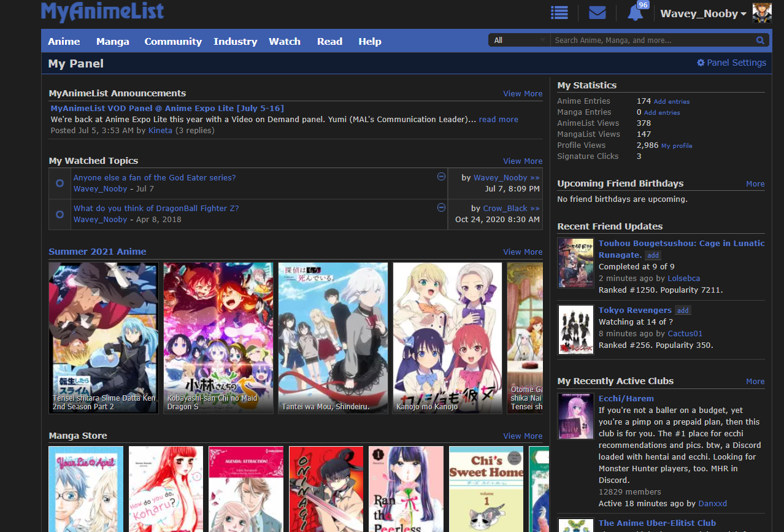Click the search magnifier icon
784x532 pixels.
coord(761,40)
